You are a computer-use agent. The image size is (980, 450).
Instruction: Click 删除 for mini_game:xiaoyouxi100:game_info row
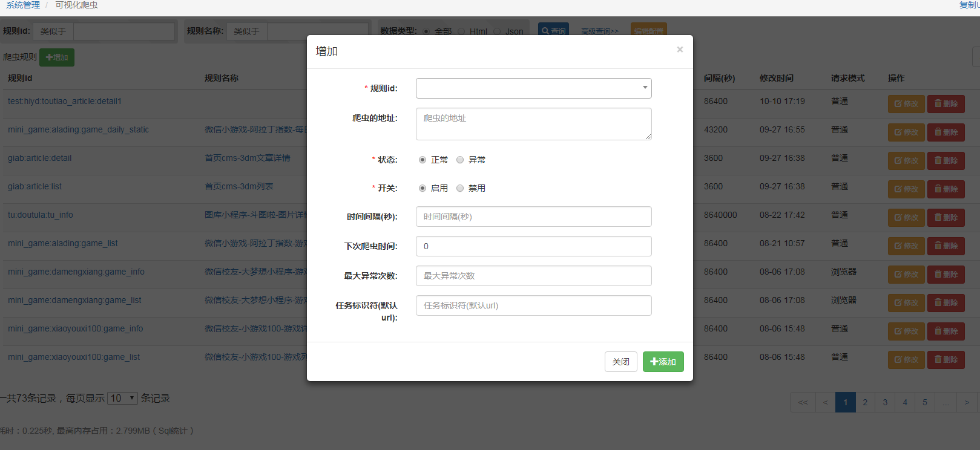pyautogui.click(x=946, y=331)
